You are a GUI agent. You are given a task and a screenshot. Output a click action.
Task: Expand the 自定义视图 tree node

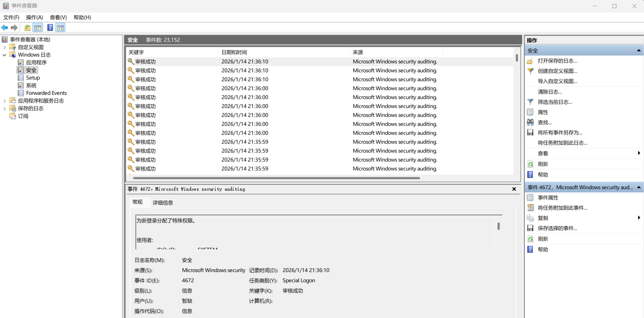4,47
